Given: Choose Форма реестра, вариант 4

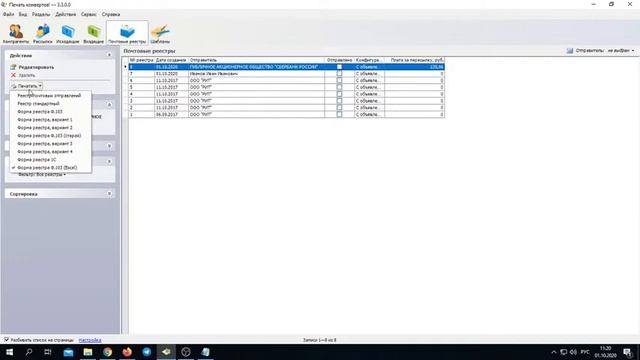Looking at the screenshot, I should pos(51,151).
